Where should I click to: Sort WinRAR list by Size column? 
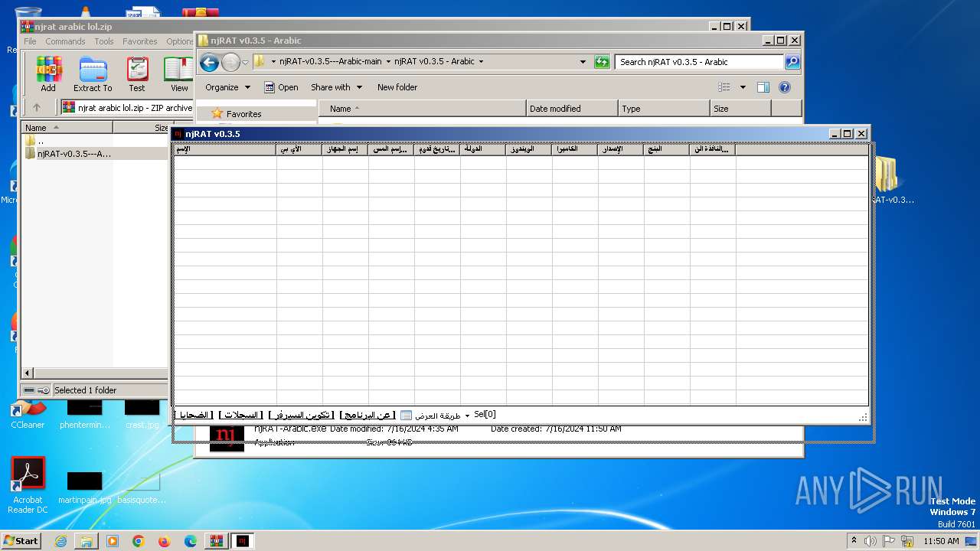click(141, 128)
